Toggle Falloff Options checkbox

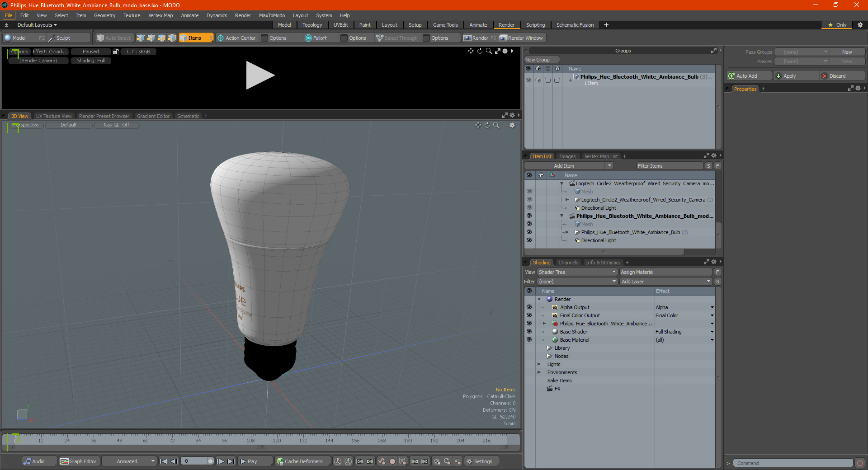click(x=344, y=38)
